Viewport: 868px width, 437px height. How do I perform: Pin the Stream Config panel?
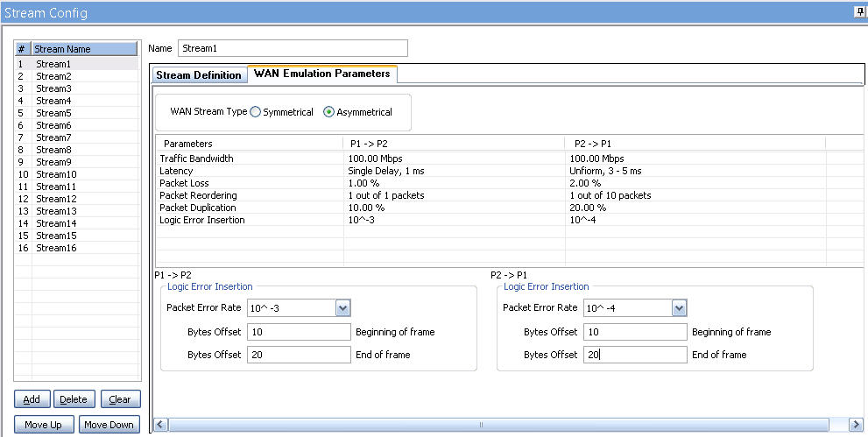(x=859, y=12)
